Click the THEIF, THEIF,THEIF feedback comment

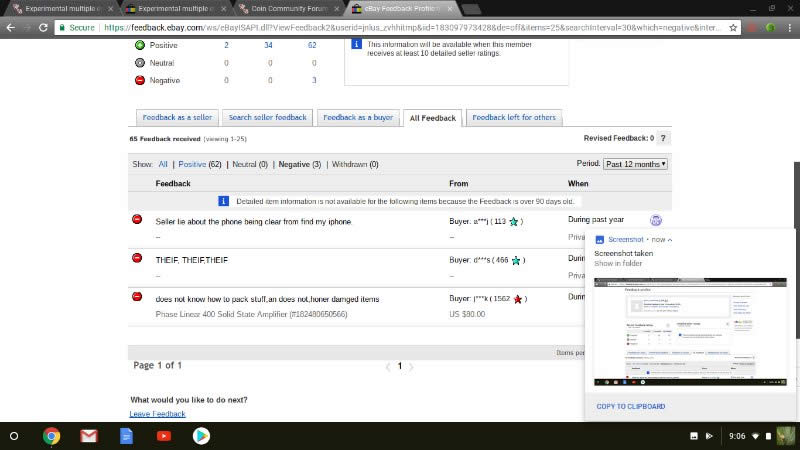(191, 260)
